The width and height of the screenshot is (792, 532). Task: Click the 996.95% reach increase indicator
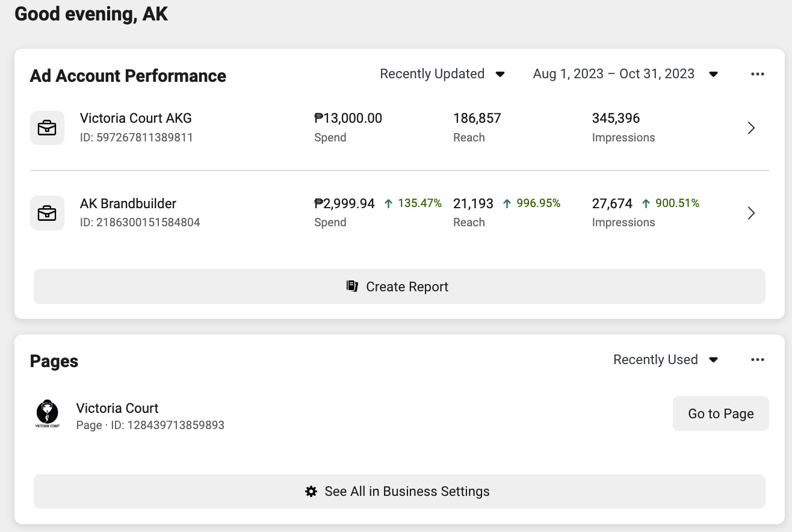(531, 203)
